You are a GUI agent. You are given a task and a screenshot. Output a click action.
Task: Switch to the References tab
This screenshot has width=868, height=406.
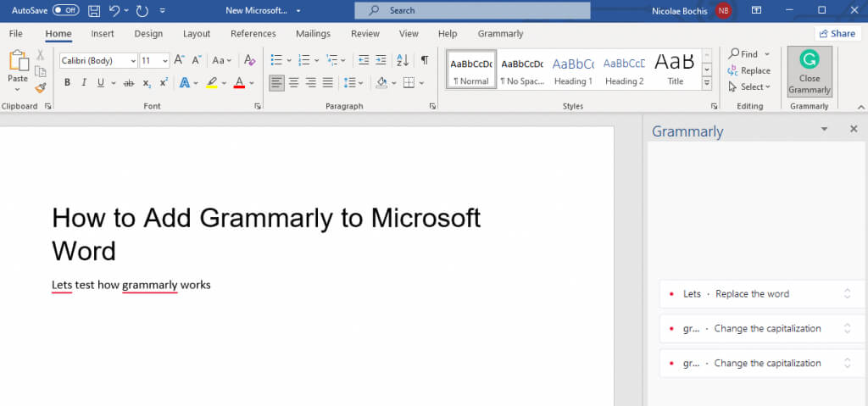[x=253, y=34]
